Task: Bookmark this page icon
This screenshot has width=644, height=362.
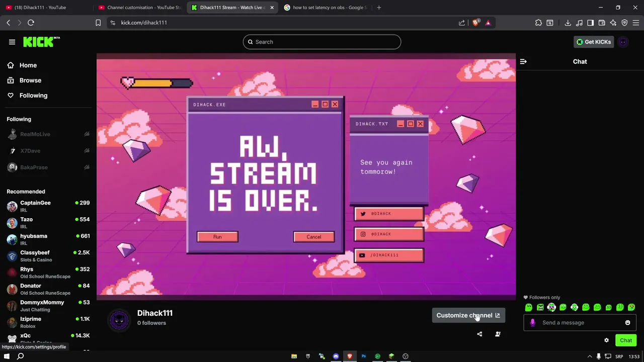Action: coord(98,23)
